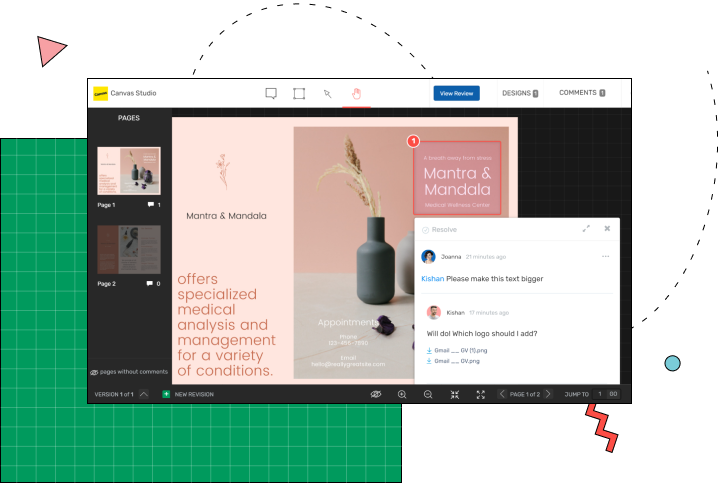The width and height of the screenshot is (720, 483).
Task: Click the zoom out magnifier icon
Action: point(428,394)
